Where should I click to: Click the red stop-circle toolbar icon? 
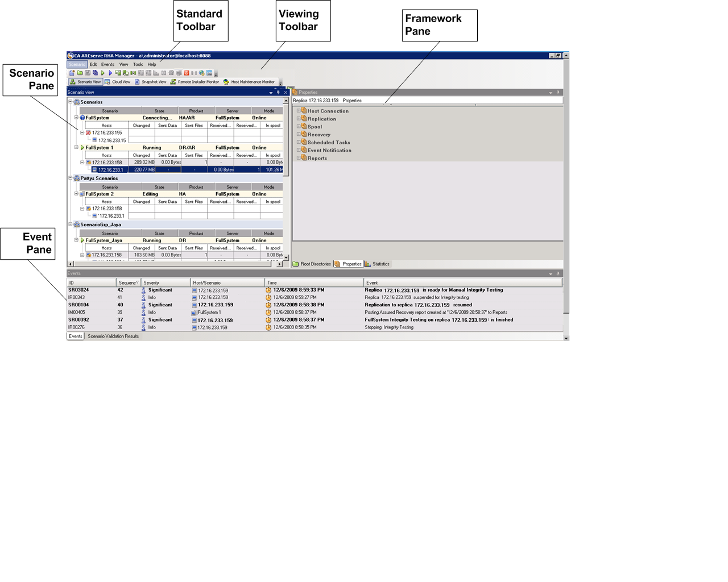(x=186, y=73)
